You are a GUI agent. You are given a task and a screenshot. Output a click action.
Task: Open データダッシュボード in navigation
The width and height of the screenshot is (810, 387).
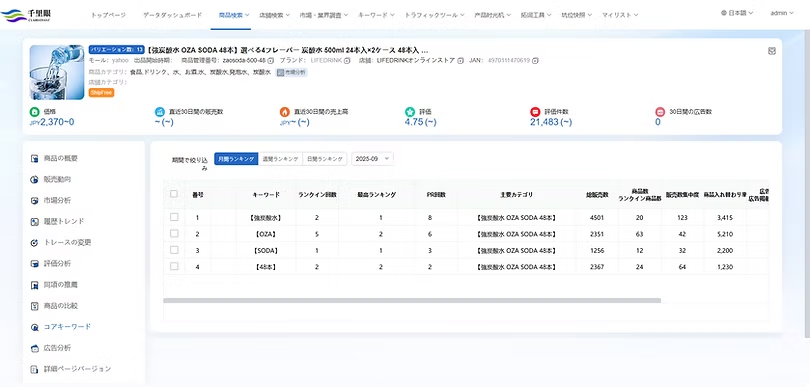[173, 15]
